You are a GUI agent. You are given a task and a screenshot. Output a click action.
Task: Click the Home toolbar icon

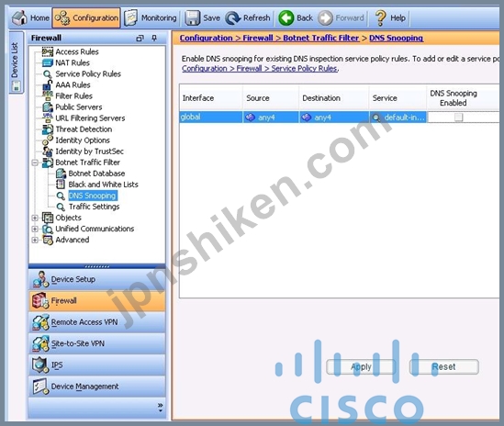click(19, 17)
